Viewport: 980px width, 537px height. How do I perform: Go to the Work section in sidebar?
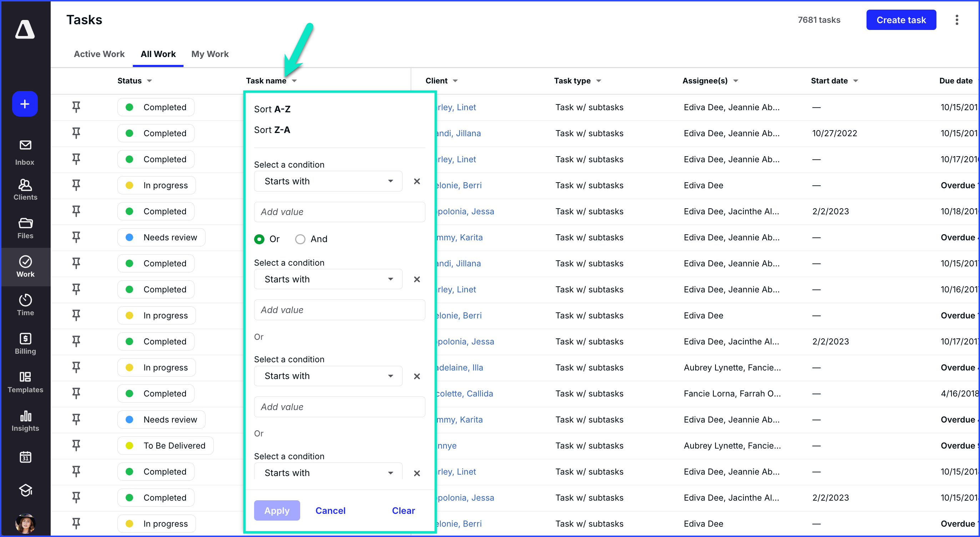coord(25,266)
